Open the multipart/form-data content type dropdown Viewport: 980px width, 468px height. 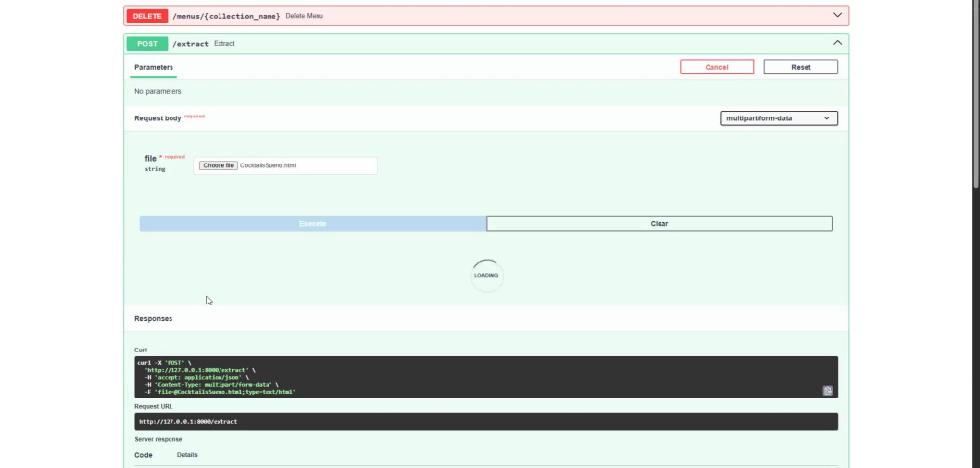[779, 117]
